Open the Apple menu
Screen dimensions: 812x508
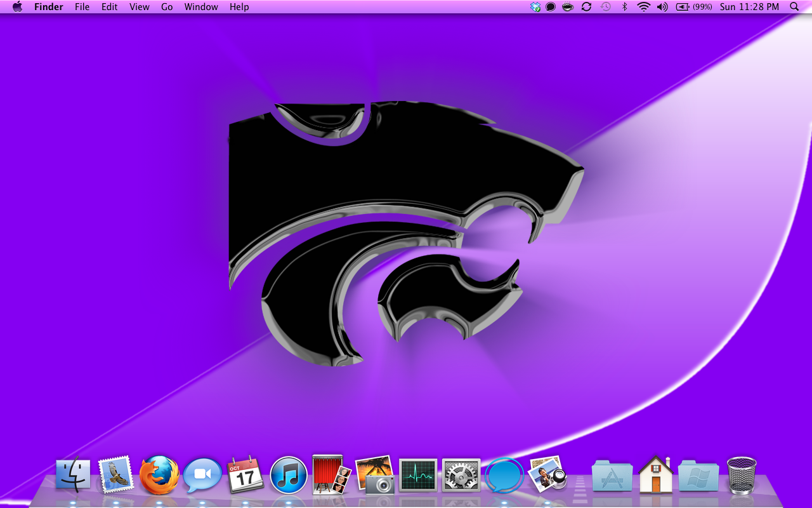point(17,7)
